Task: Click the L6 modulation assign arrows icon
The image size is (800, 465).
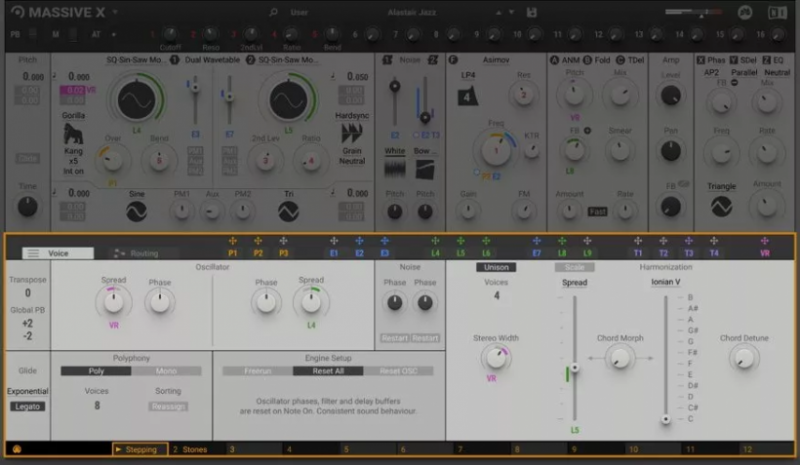Action: point(486,241)
